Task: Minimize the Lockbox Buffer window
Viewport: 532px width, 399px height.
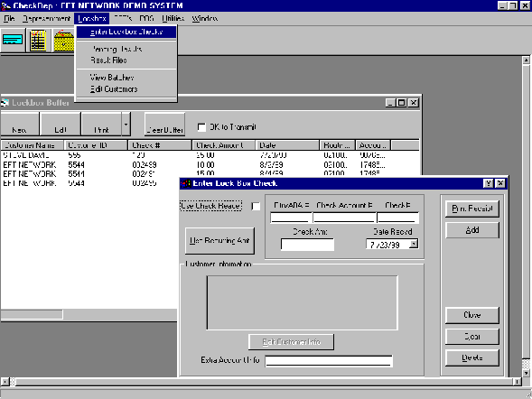Action: pos(390,103)
